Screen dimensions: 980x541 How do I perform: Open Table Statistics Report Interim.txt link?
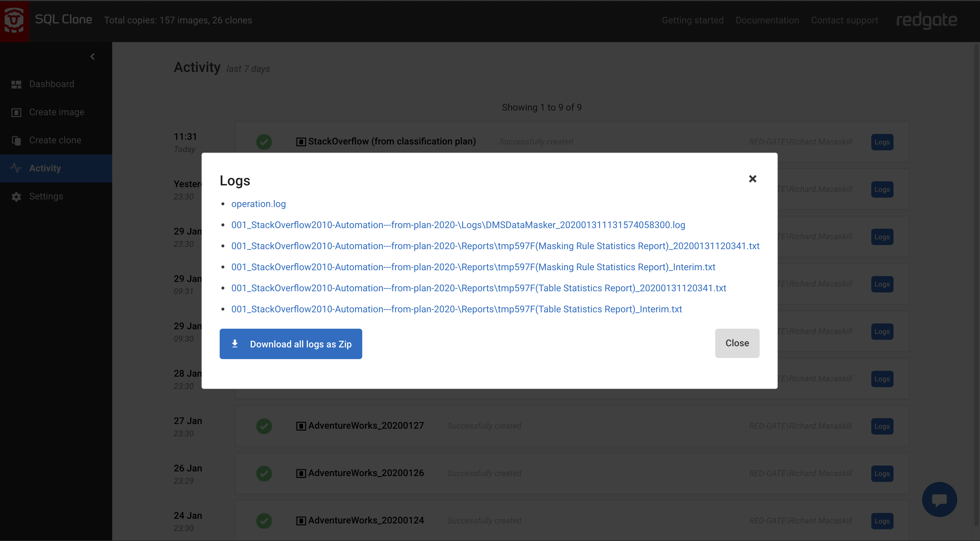point(456,309)
